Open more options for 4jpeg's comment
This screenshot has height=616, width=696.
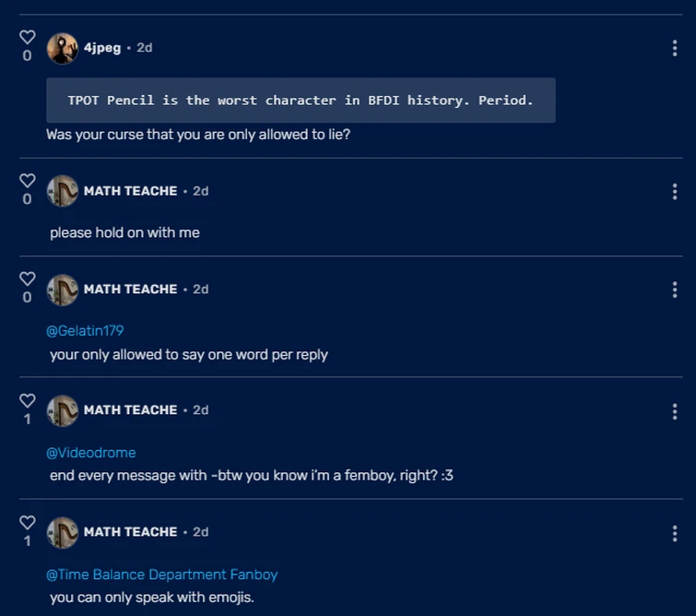click(675, 48)
